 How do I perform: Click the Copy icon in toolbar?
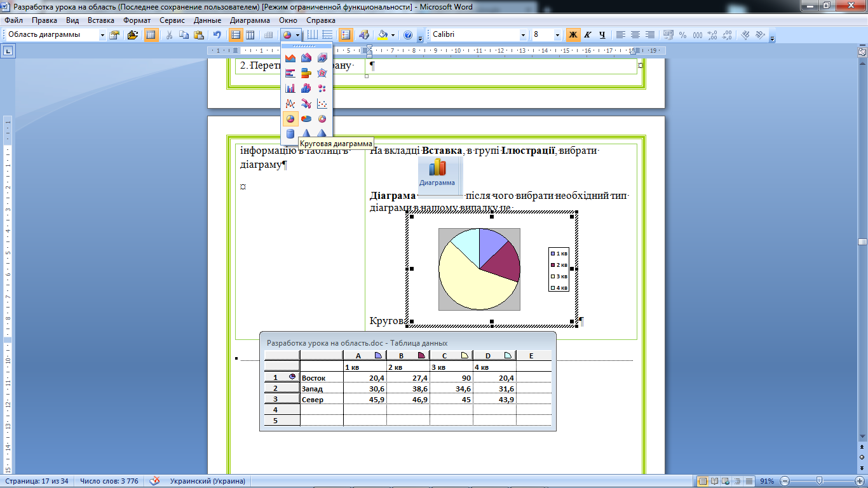pyautogui.click(x=184, y=35)
